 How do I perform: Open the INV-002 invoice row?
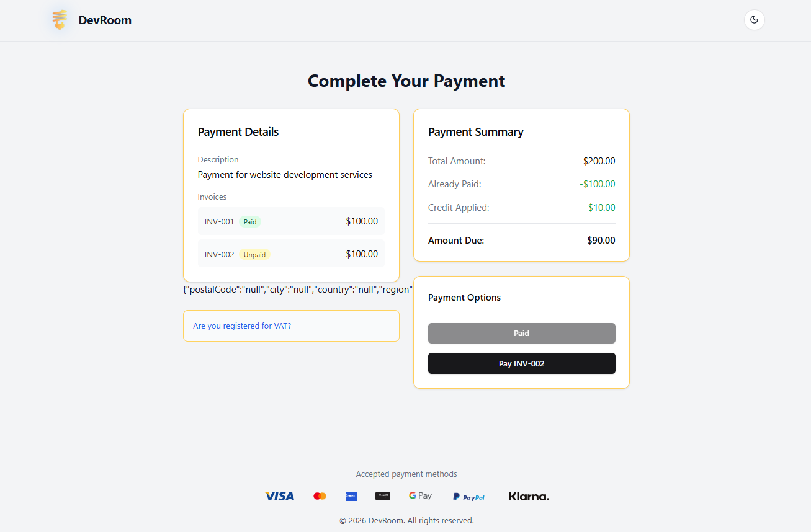coord(291,254)
